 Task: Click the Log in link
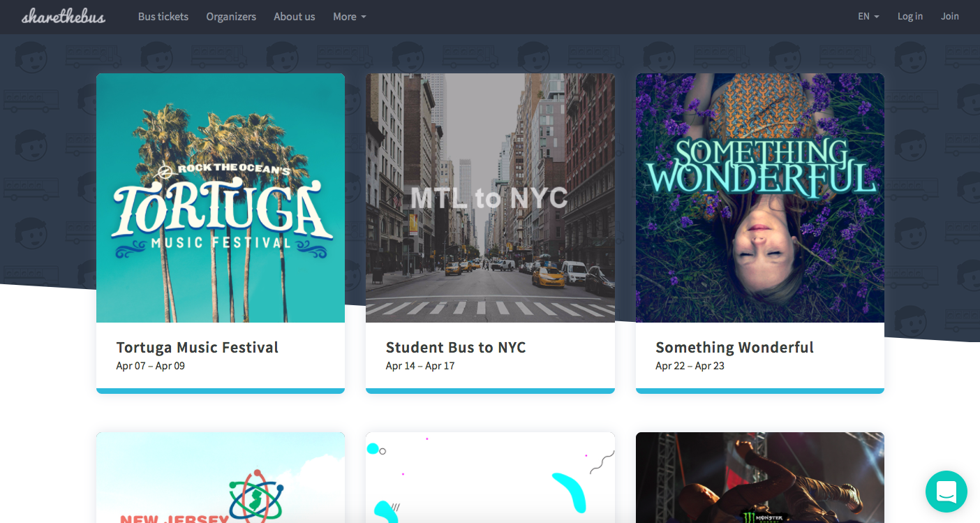pos(910,16)
